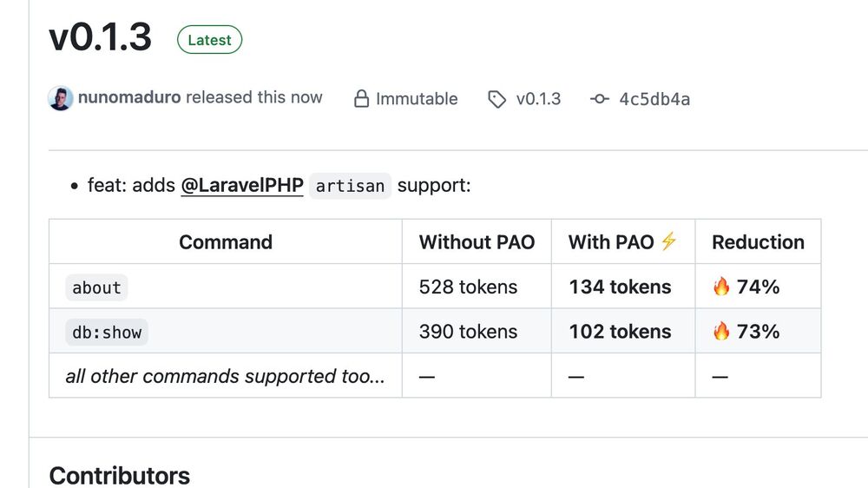Open the v0.1.3 tag link
The width and height of the screenshot is (868, 488).
(x=538, y=99)
